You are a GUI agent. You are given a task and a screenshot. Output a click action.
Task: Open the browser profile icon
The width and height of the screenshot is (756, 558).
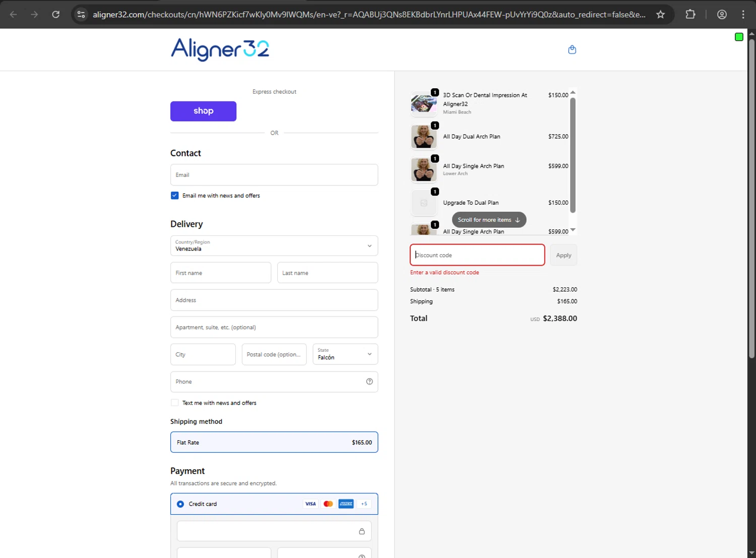coord(722,14)
